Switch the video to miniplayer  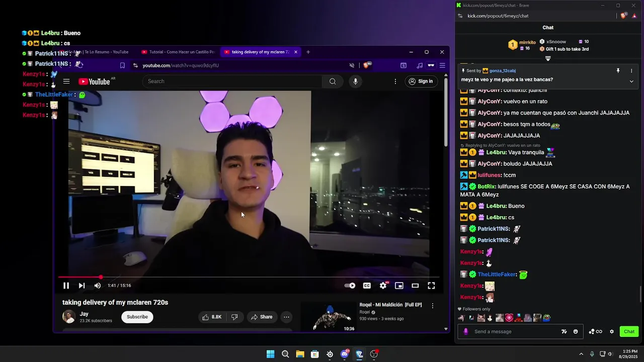tap(399, 286)
